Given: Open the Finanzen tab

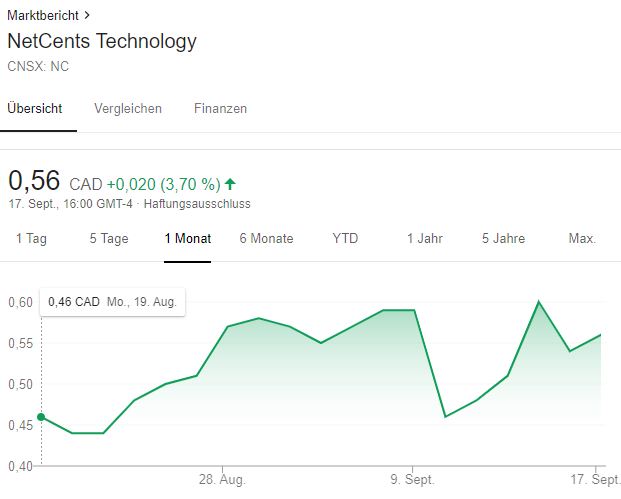Looking at the screenshot, I should pos(220,108).
